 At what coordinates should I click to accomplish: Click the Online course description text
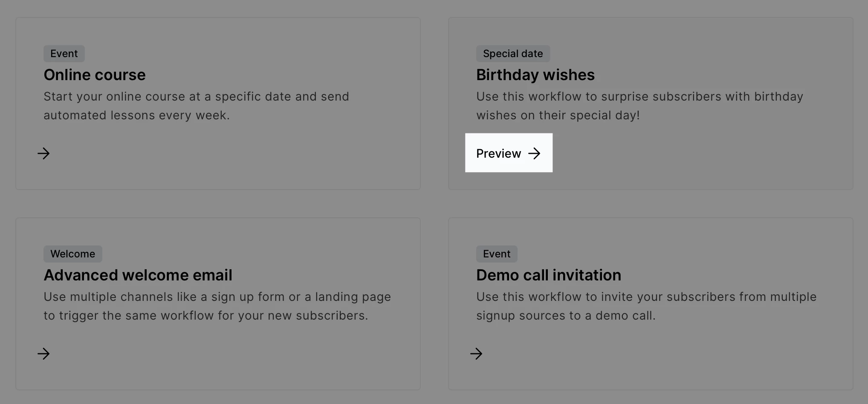pyautogui.click(x=196, y=106)
